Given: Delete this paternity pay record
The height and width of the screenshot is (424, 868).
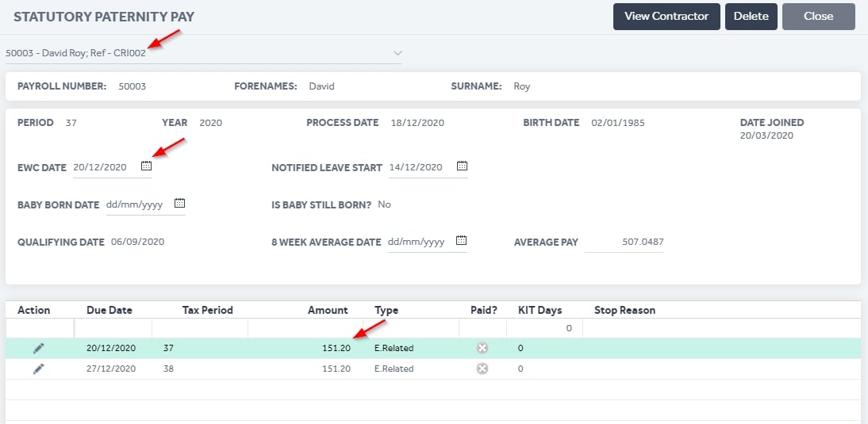Looking at the screenshot, I should coord(751,17).
